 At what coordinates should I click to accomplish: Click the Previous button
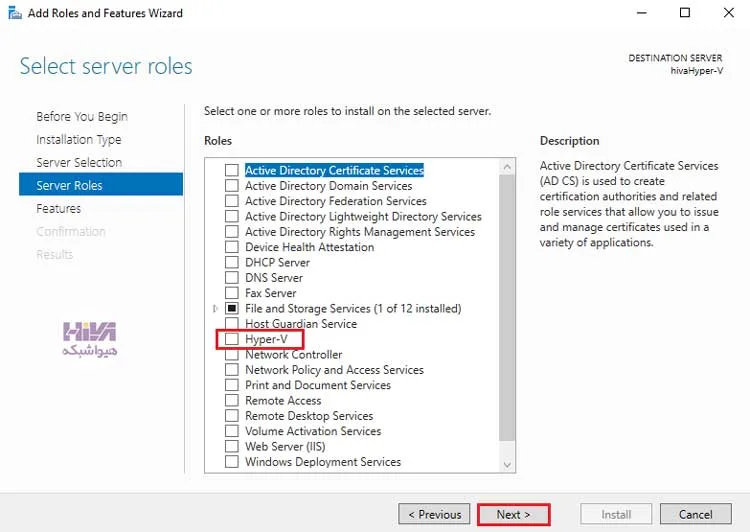coord(434,515)
